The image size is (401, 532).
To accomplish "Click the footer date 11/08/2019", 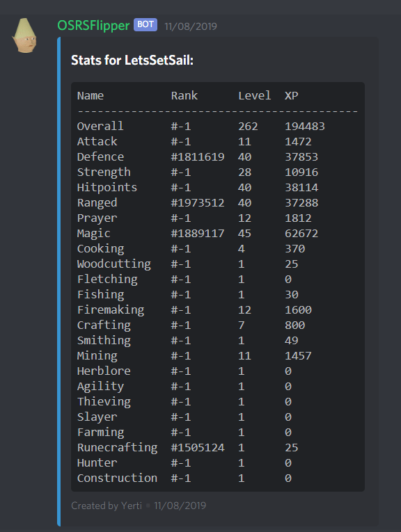I will tap(180, 506).
